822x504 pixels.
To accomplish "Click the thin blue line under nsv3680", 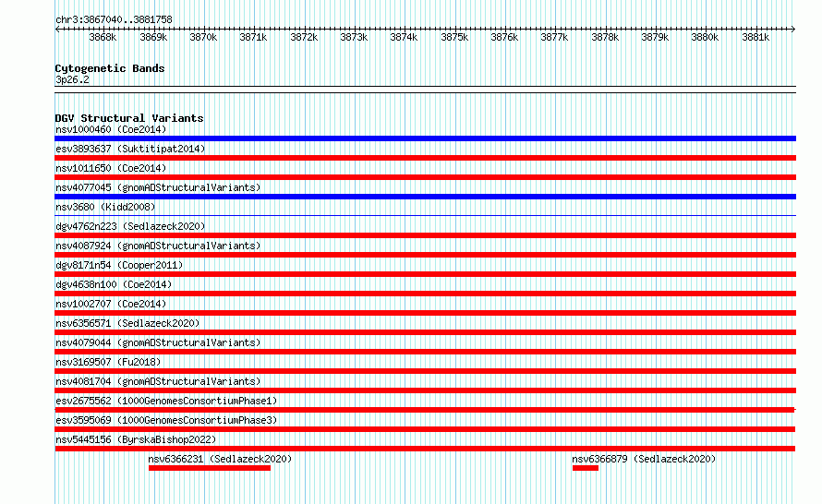I will point(425,215).
